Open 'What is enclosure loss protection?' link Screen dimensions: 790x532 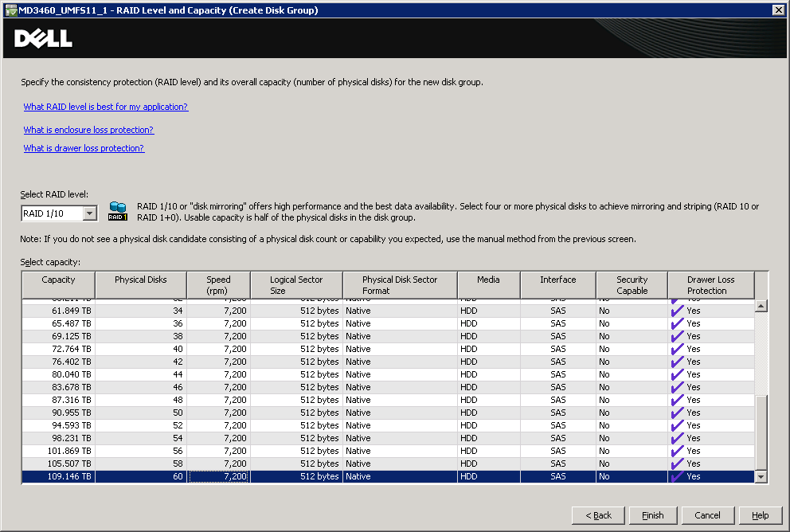[88, 130]
